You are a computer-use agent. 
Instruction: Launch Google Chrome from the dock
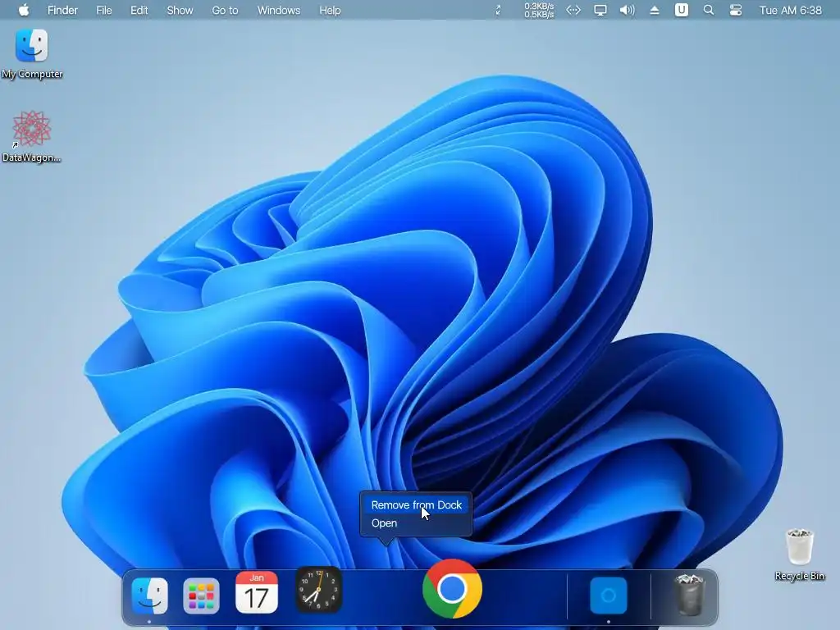(x=453, y=588)
